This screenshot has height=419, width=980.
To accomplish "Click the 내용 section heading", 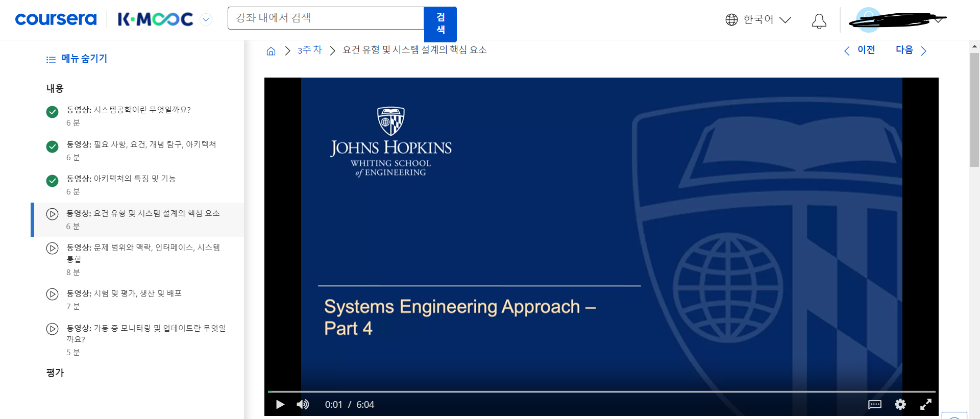I will pos(55,88).
